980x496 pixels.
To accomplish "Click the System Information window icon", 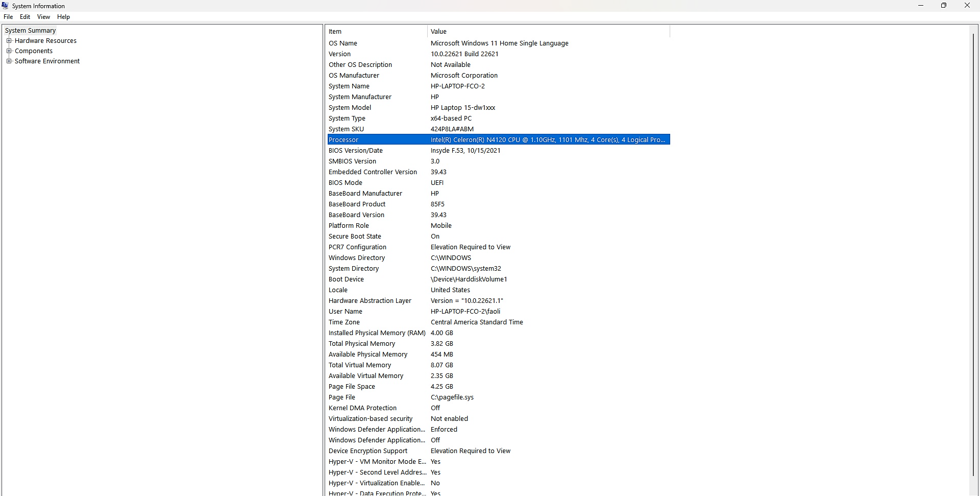I will (x=6, y=6).
